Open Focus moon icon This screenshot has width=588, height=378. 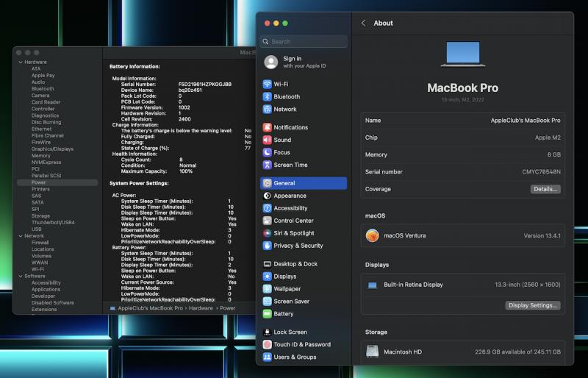pyautogui.click(x=267, y=152)
